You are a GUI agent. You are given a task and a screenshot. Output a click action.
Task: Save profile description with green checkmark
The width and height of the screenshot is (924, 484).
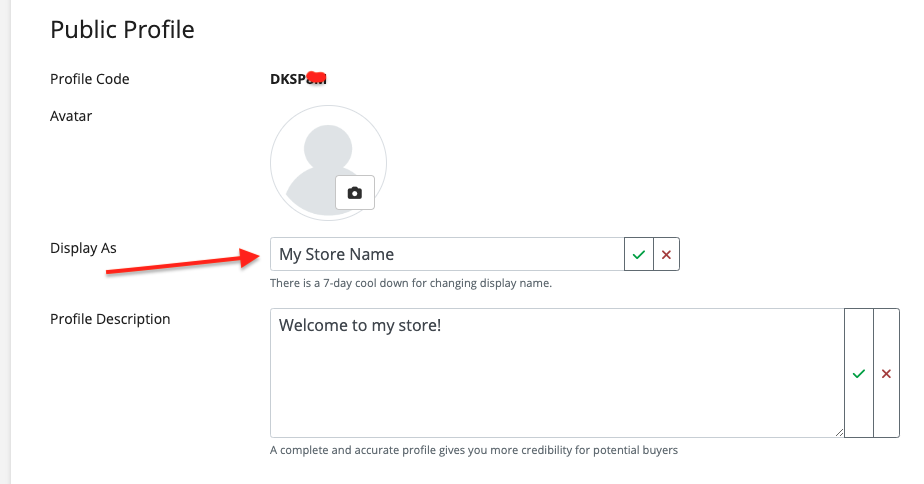(858, 373)
